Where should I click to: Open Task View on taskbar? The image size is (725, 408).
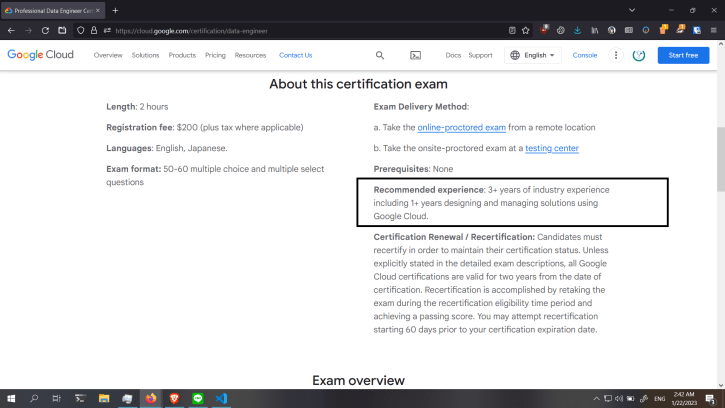pos(56,398)
